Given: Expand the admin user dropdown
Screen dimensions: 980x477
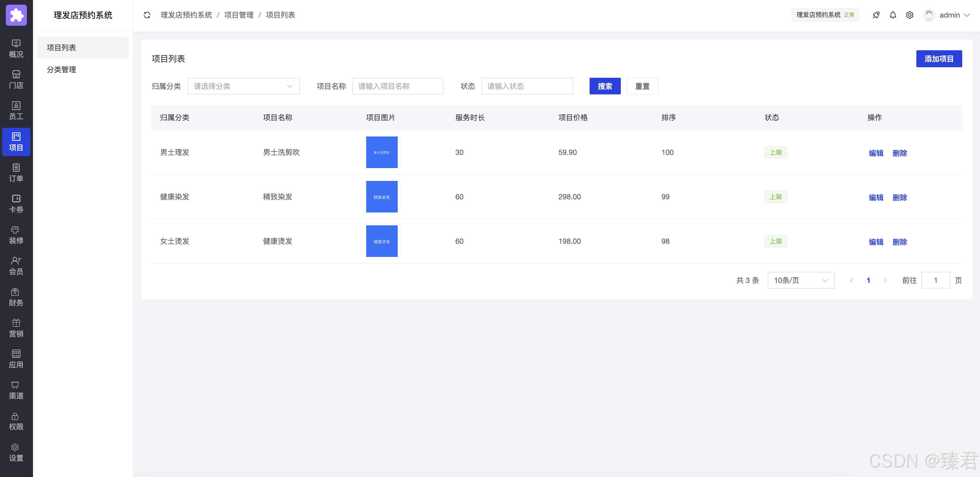Looking at the screenshot, I should (x=955, y=15).
